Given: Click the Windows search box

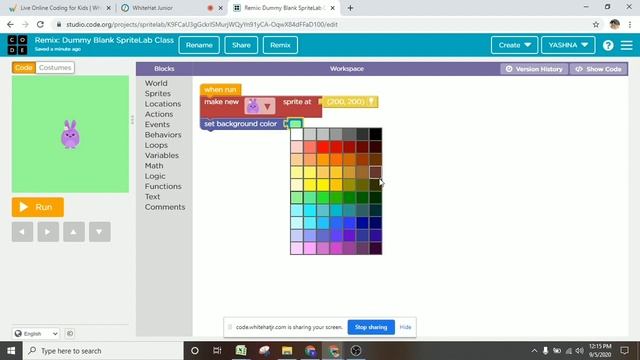Looking at the screenshot, I should tap(103, 351).
